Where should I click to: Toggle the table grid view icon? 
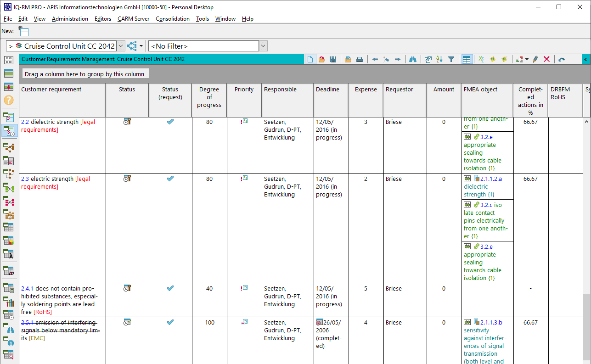coord(467,59)
